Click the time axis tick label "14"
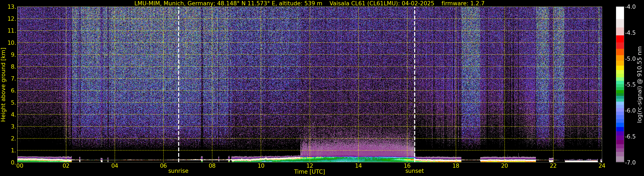644x176 pixels. pos(358,166)
